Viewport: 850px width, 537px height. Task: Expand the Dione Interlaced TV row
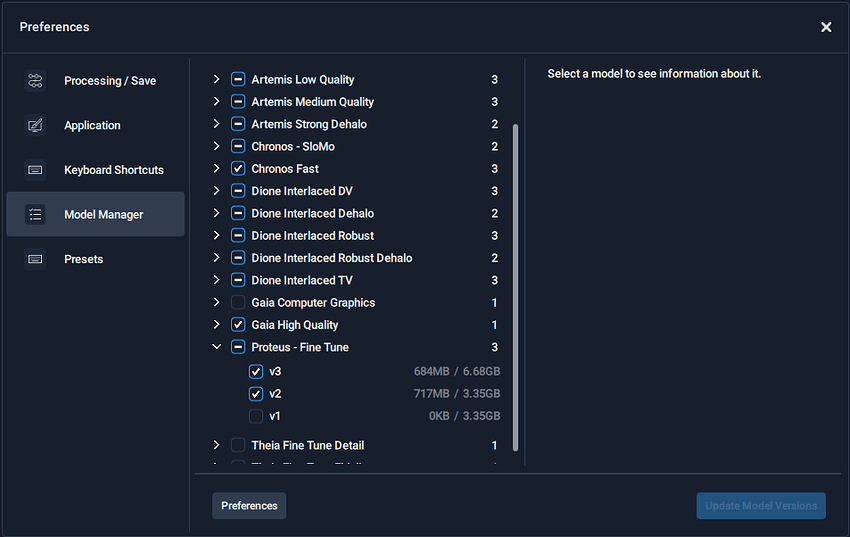pos(216,280)
